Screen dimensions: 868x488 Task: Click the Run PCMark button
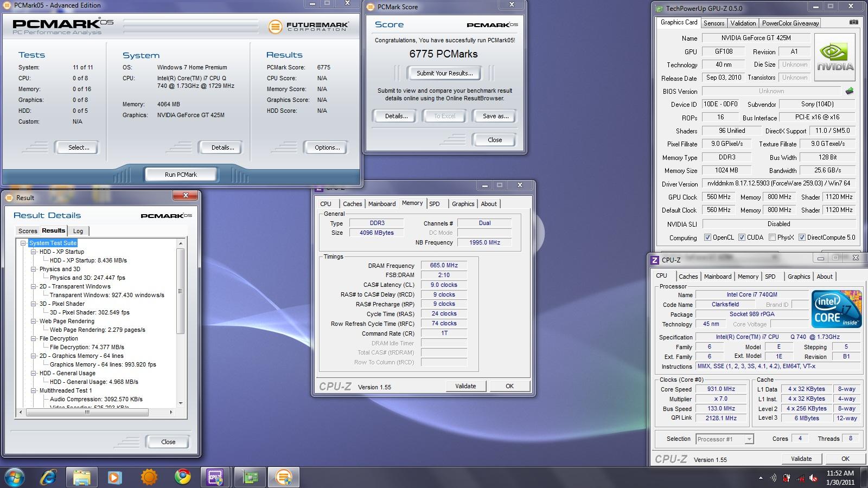click(181, 175)
